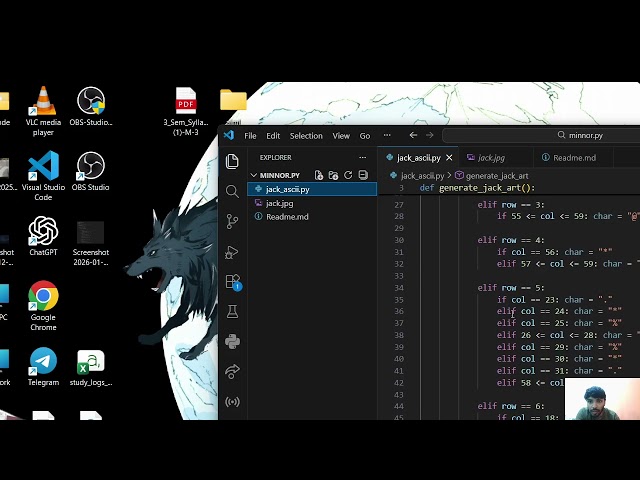Select jack.jpg in Explorer tree
Screen dimensions: 640x480
pyautogui.click(x=312, y=203)
